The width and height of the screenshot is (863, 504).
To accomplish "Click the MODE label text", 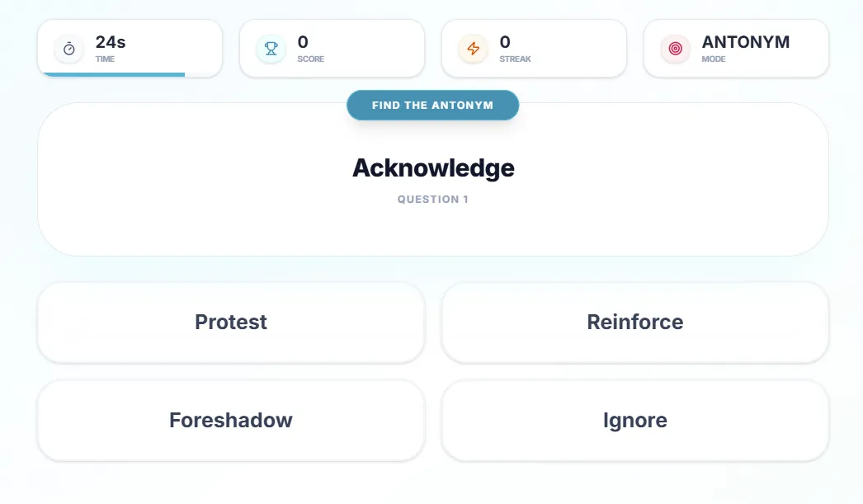I will point(714,59).
